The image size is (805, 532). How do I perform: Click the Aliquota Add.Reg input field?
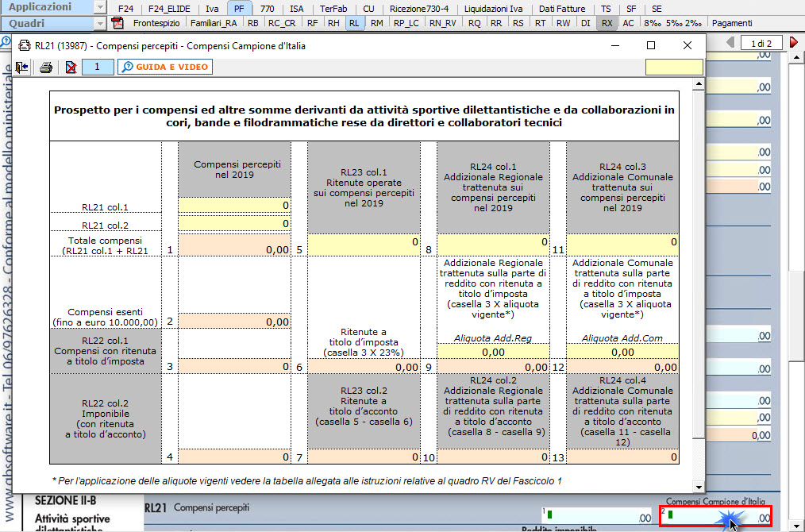tap(493, 352)
